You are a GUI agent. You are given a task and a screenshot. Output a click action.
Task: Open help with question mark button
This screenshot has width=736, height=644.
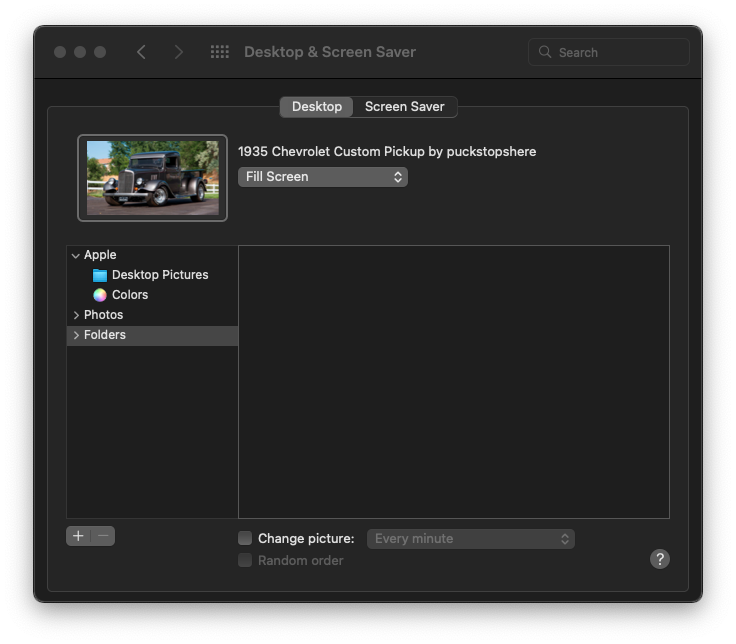(659, 559)
